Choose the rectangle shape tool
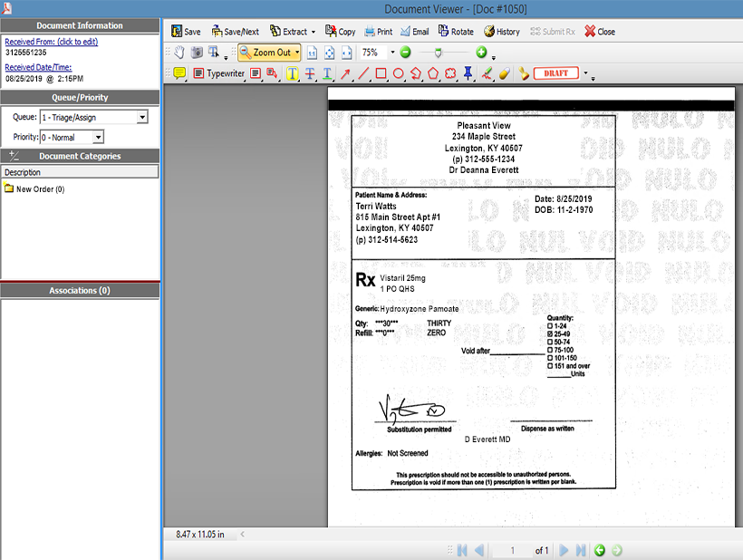The width and height of the screenshot is (743, 560). tap(381, 73)
